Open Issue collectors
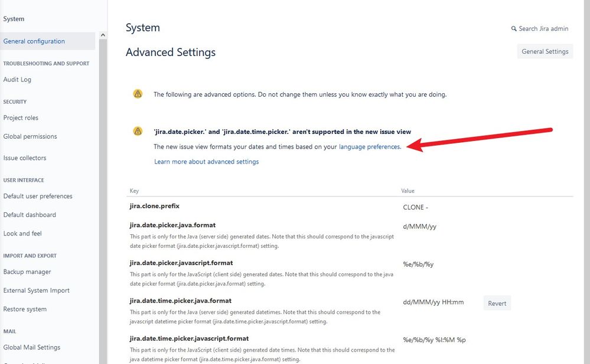 click(25, 158)
